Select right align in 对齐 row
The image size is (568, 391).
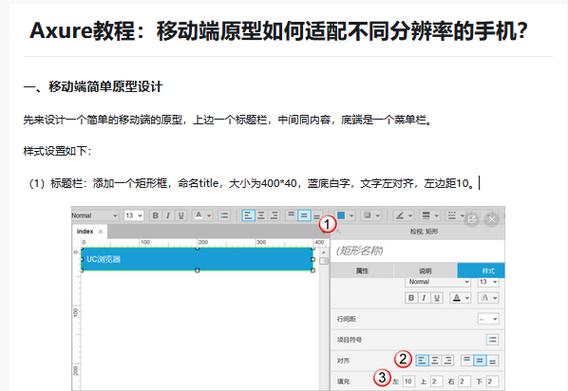(448, 360)
